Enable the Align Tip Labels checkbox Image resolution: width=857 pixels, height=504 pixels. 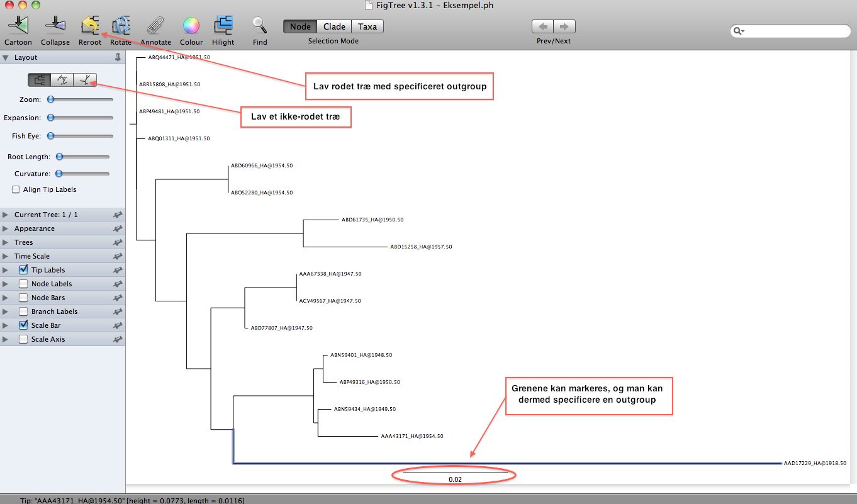coord(16,189)
